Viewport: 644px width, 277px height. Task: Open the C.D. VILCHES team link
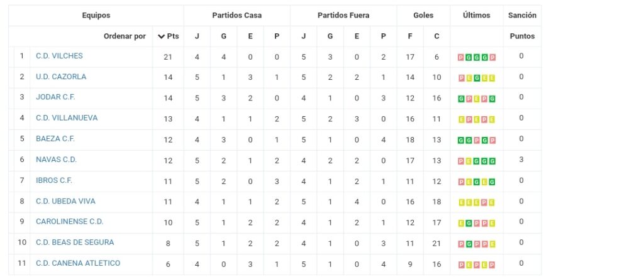tap(59, 56)
